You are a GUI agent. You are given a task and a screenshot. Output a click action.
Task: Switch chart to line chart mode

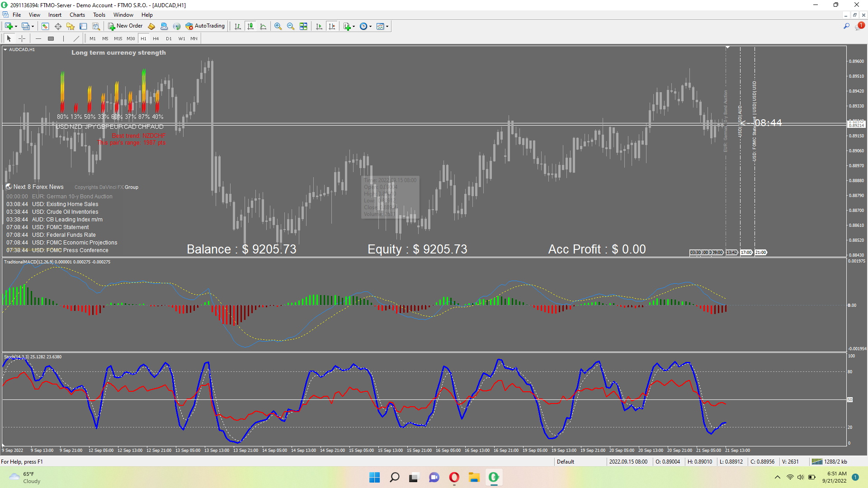point(263,26)
